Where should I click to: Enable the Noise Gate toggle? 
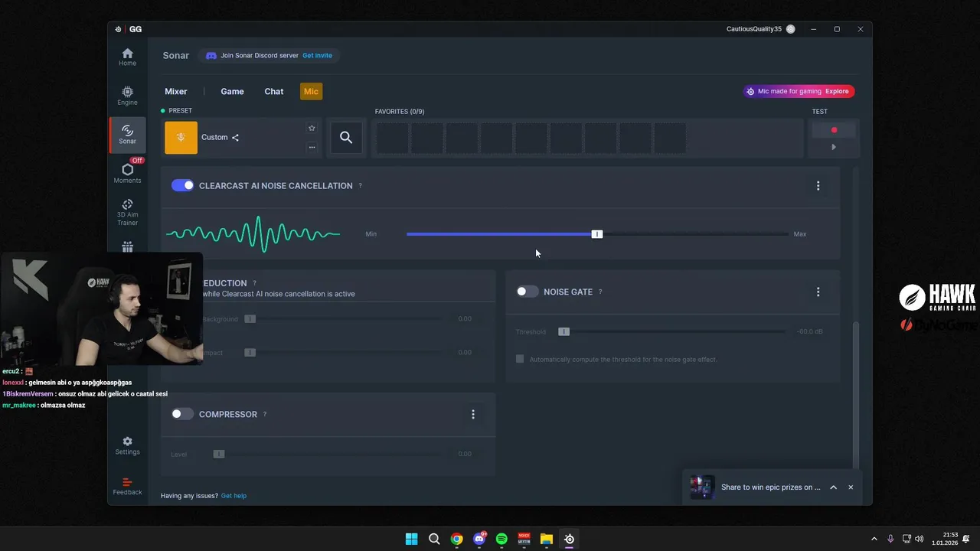click(x=528, y=292)
